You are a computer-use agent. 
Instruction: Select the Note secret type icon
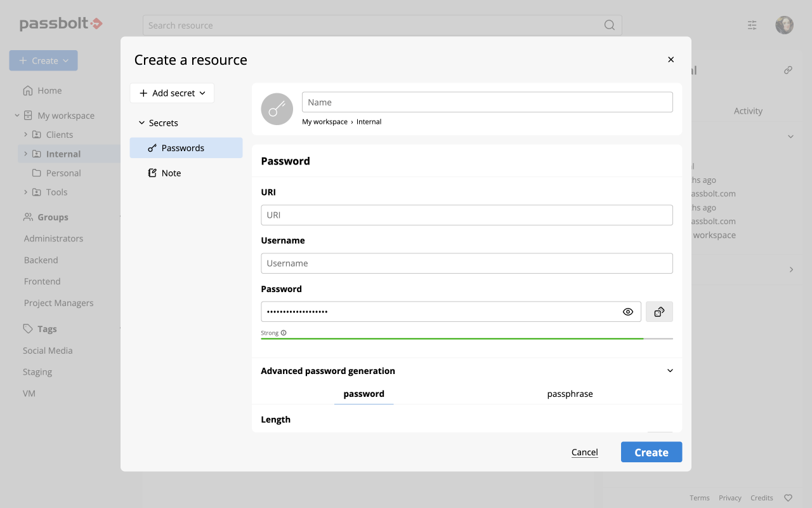152,172
